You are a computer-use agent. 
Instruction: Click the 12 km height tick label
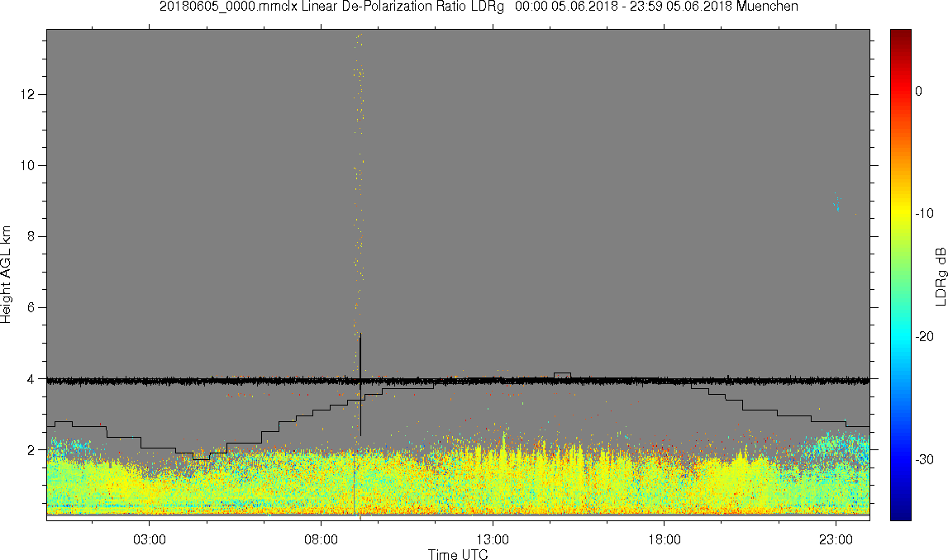click(27, 95)
